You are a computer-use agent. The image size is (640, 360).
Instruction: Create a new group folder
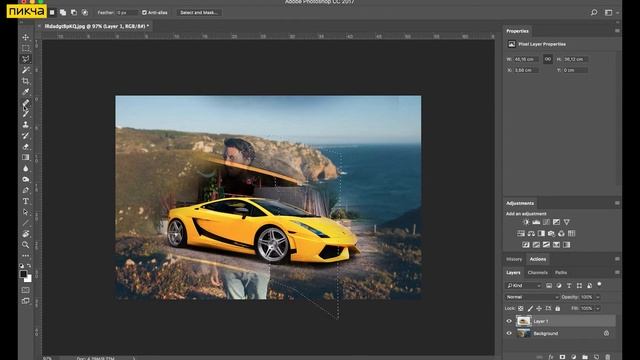click(585, 357)
